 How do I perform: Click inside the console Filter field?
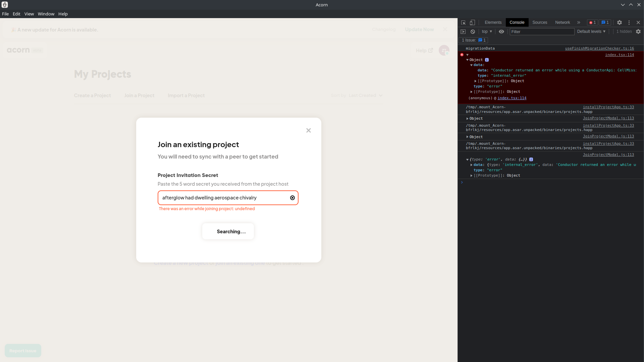click(x=542, y=32)
